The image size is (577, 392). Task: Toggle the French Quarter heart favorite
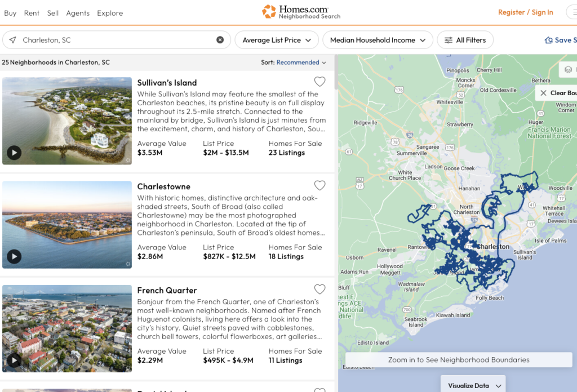click(319, 289)
